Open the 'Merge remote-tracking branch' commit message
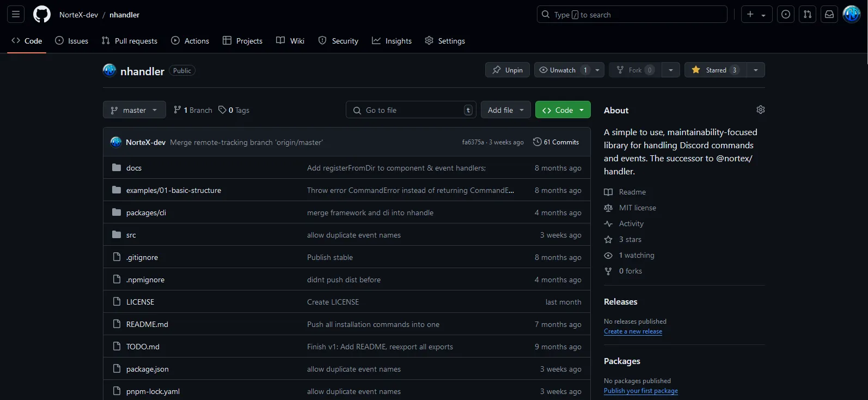Viewport: 868px width, 400px height. click(246, 142)
